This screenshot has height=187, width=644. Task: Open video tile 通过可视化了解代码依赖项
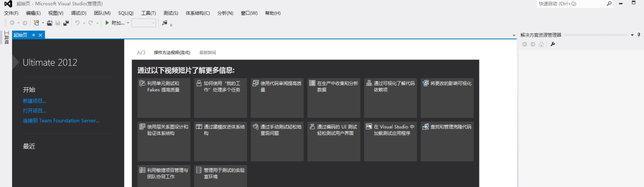(390, 97)
